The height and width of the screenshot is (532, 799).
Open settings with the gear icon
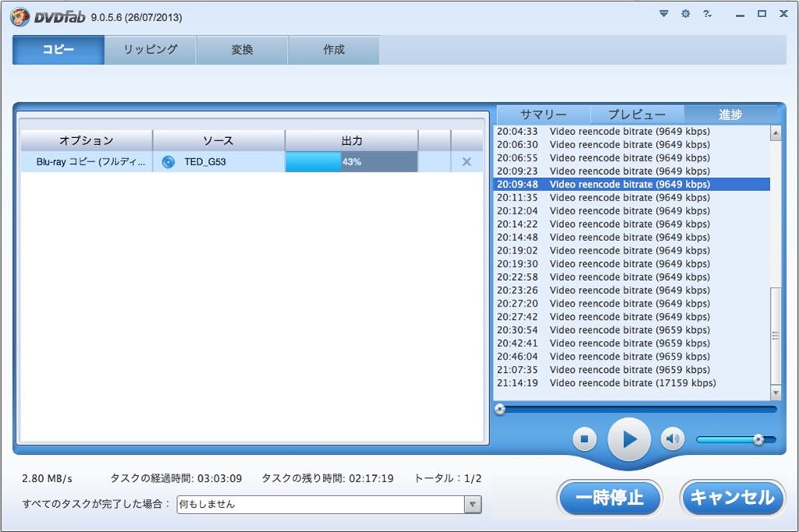685,14
